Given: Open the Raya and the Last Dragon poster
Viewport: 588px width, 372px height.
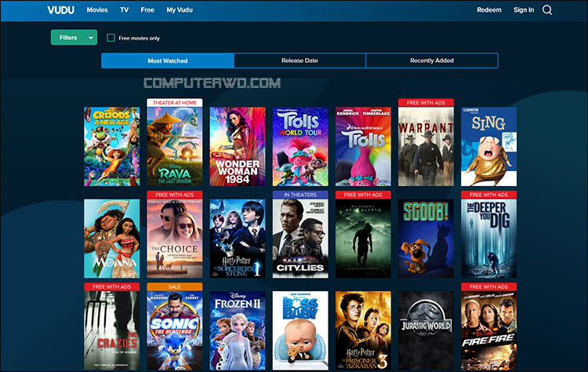Looking at the screenshot, I should (x=175, y=147).
